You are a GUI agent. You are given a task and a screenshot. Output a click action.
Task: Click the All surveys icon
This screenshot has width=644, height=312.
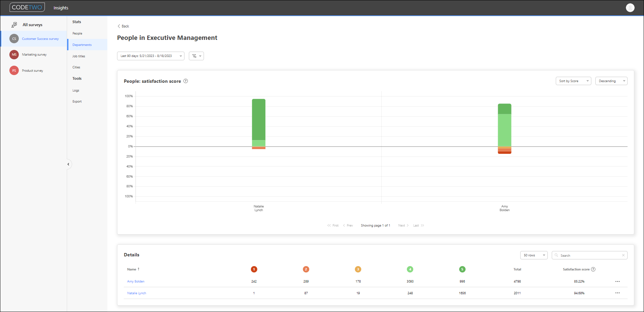[14, 25]
